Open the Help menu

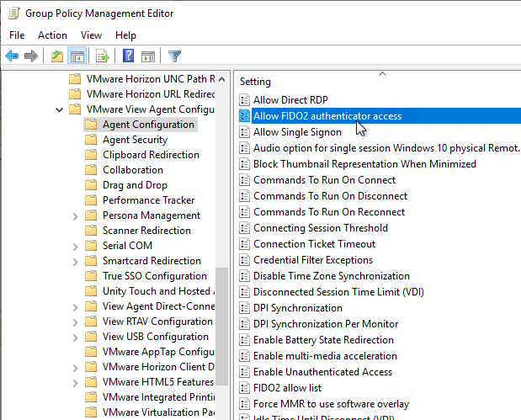pos(125,35)
